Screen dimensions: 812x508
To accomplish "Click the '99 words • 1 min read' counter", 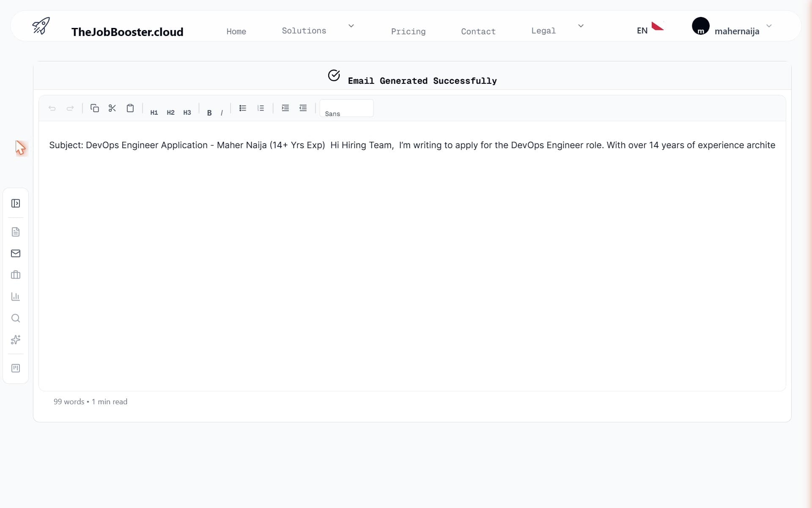I will click(x=91, y=402).
